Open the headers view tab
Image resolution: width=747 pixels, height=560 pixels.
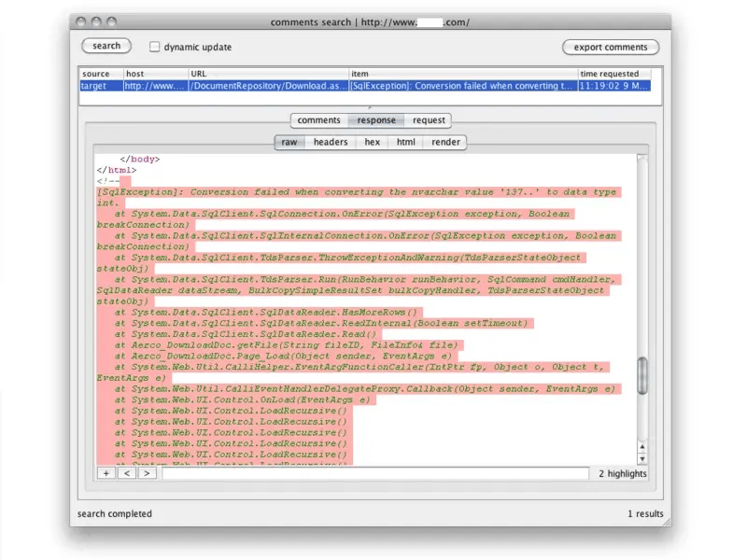[331, 142]
